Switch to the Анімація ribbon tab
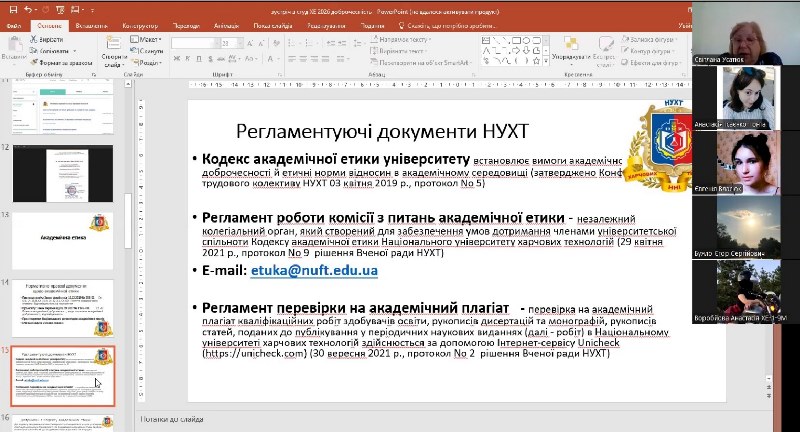This screenshot has height=432, width=800. 226,26
